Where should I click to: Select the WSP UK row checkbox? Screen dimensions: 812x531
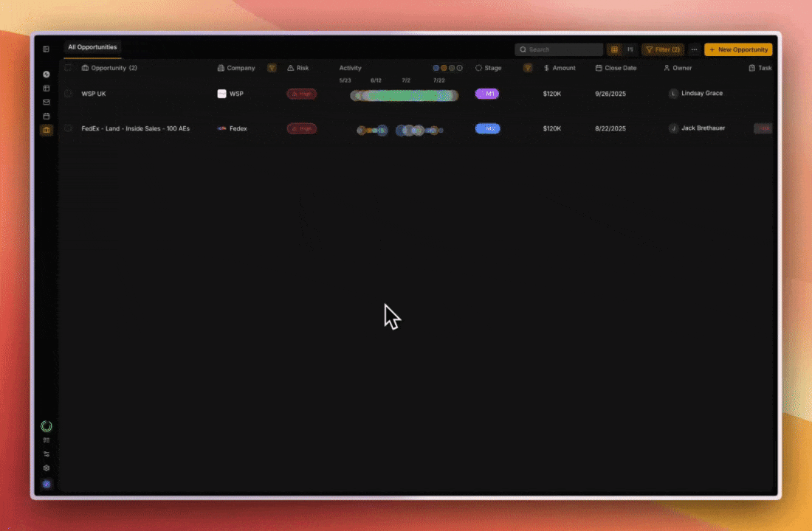(x=68, y=94)
